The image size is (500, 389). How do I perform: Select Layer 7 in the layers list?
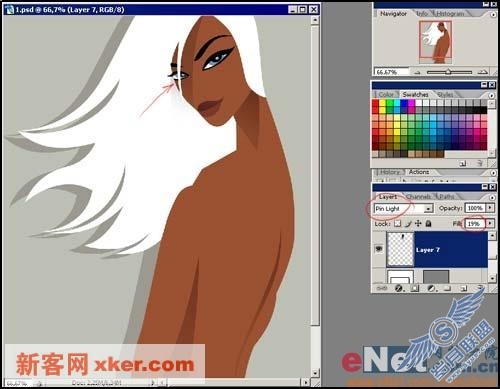click(437, 250)
